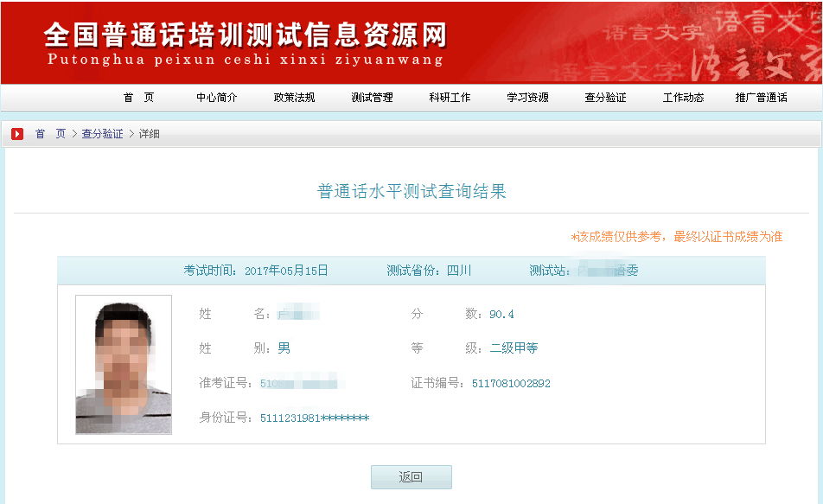Image resolution: width=823 pixels, height=504 pixels.
Task: Click the site title 全国普通话培训测试信息资源网
Action: coord(245,35)
